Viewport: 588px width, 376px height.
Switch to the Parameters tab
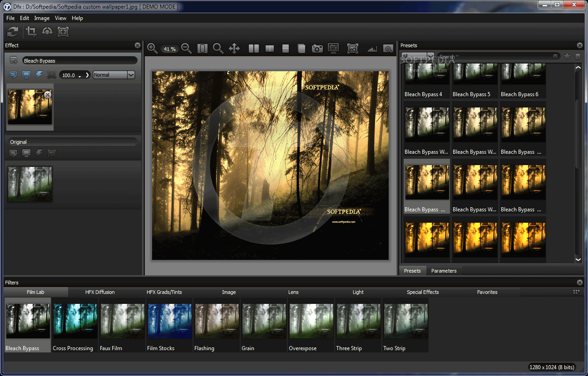444,271
